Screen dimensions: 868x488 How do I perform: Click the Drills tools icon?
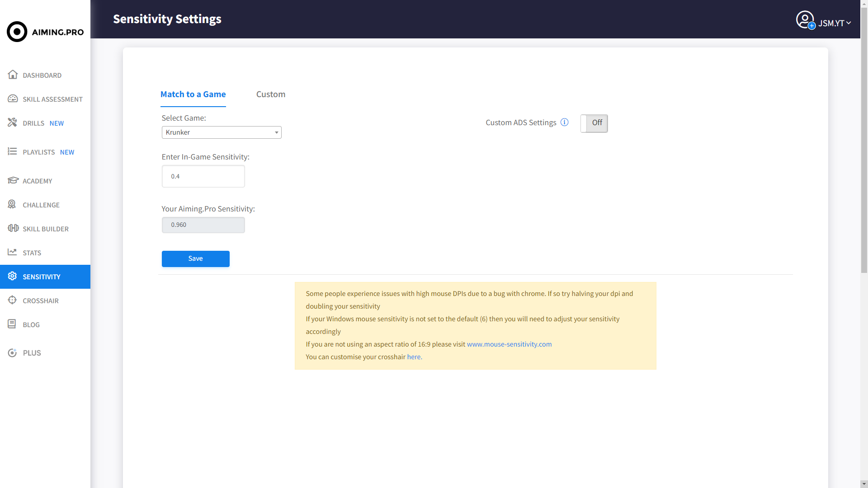[x=12, y=122]
